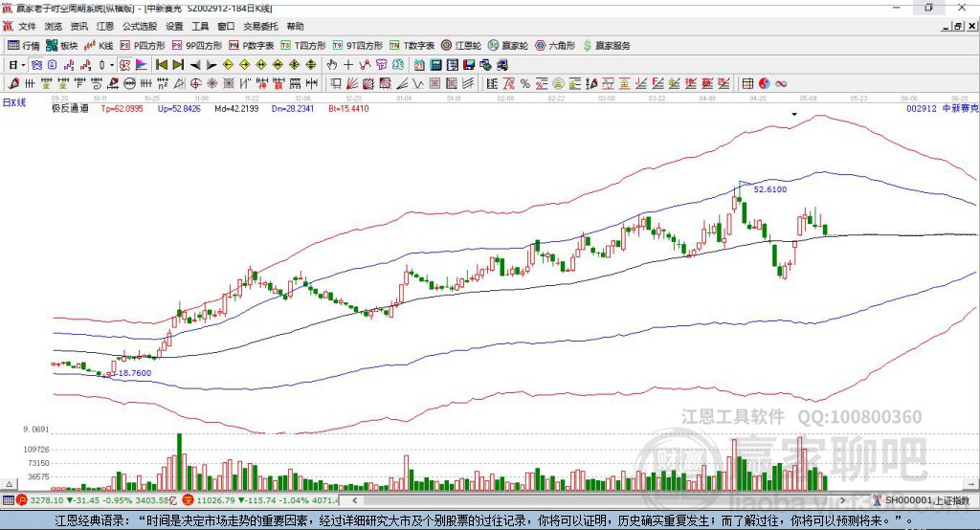Open the 帮助 (Help) menu
Screen dimensions: 980x530
pos(295,26)
